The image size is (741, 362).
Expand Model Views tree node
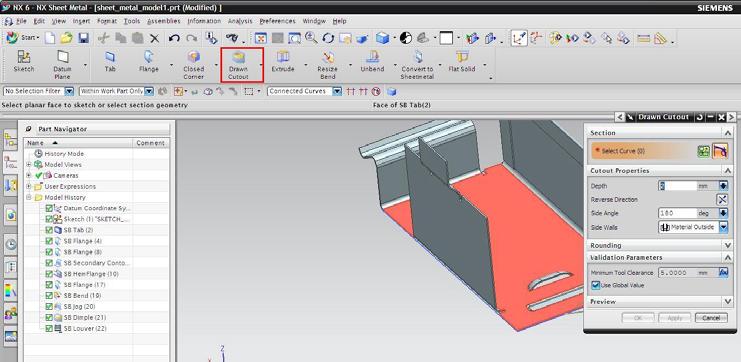coord(29,164)
